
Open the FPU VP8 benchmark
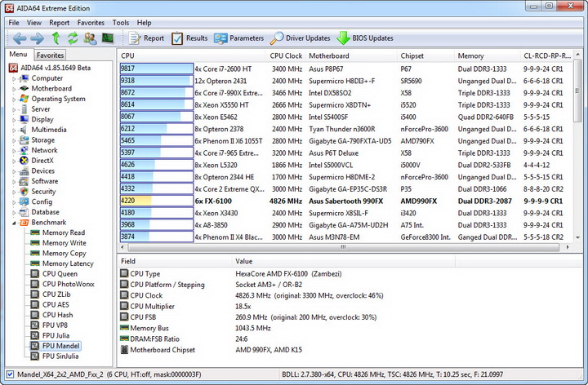(55, 325)
